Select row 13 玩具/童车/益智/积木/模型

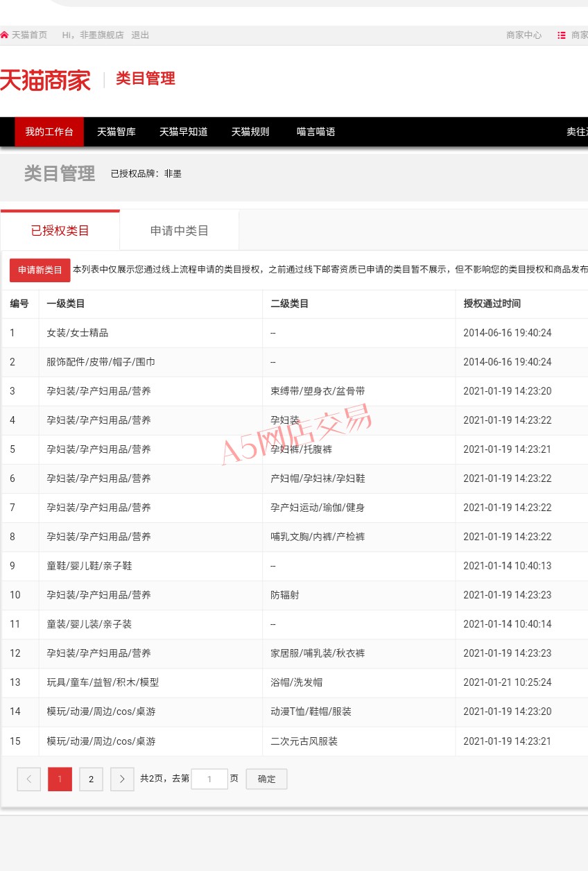coord(295,682)
